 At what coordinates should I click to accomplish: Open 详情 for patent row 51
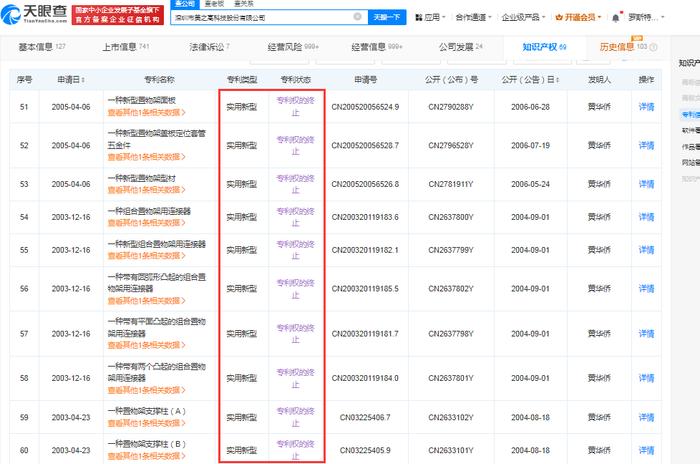646,107
